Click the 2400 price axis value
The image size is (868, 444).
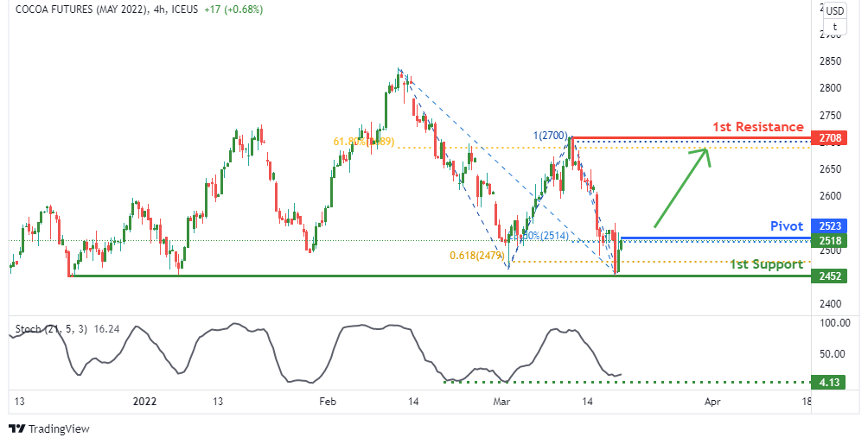click(830, 303)
